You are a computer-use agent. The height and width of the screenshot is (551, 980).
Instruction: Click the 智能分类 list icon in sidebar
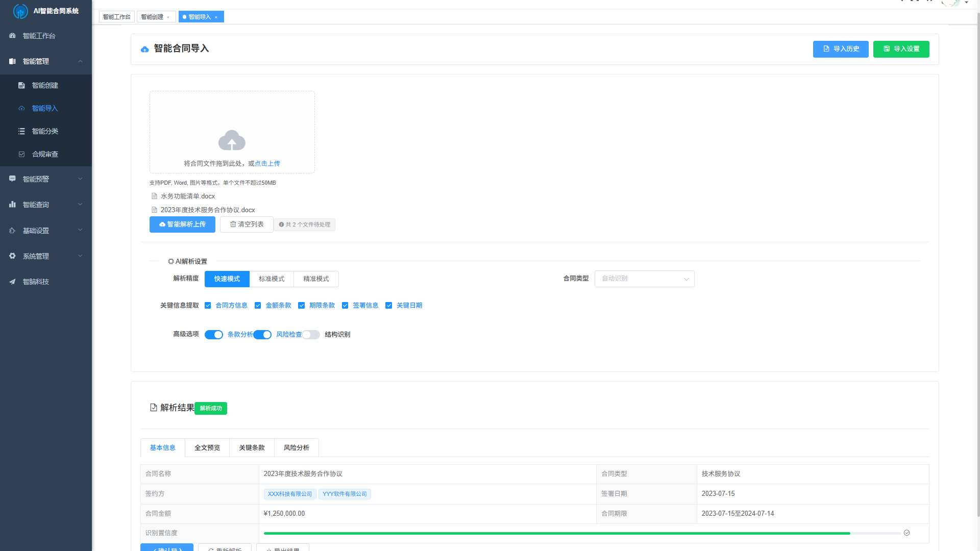pos(21,131)
